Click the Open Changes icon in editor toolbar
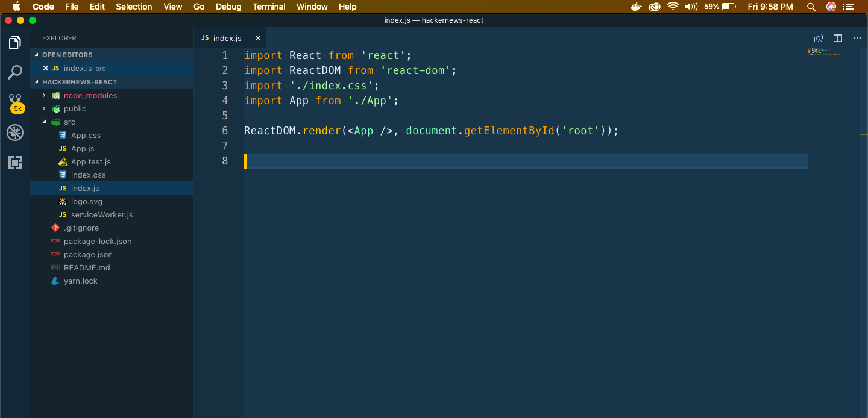This screenshot has width=868, height=418. coord(819,38)
